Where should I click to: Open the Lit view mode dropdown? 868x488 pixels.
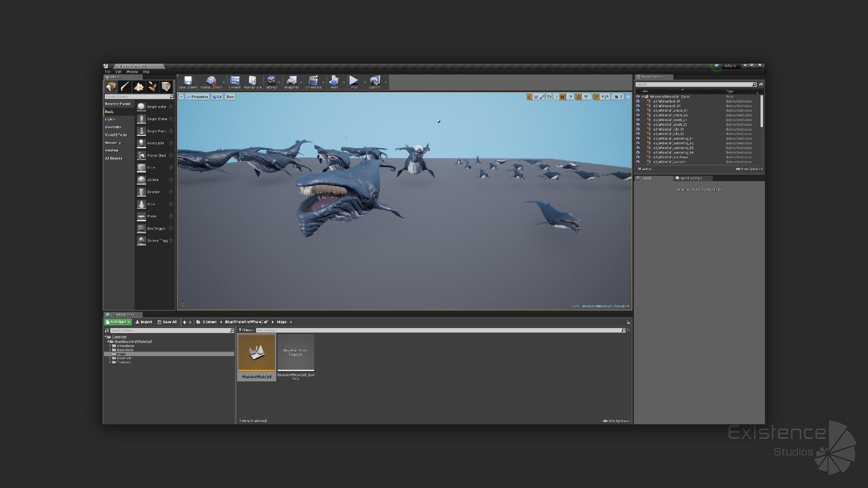point(217,97)
